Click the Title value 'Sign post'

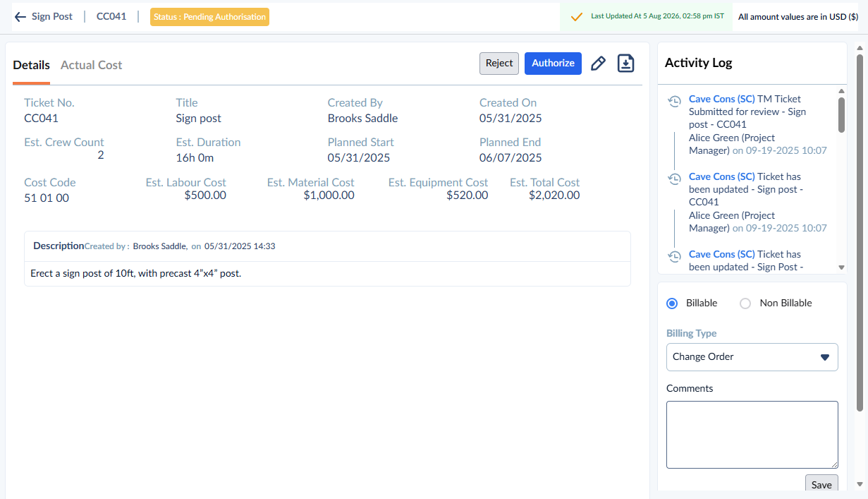pos(199,119)
